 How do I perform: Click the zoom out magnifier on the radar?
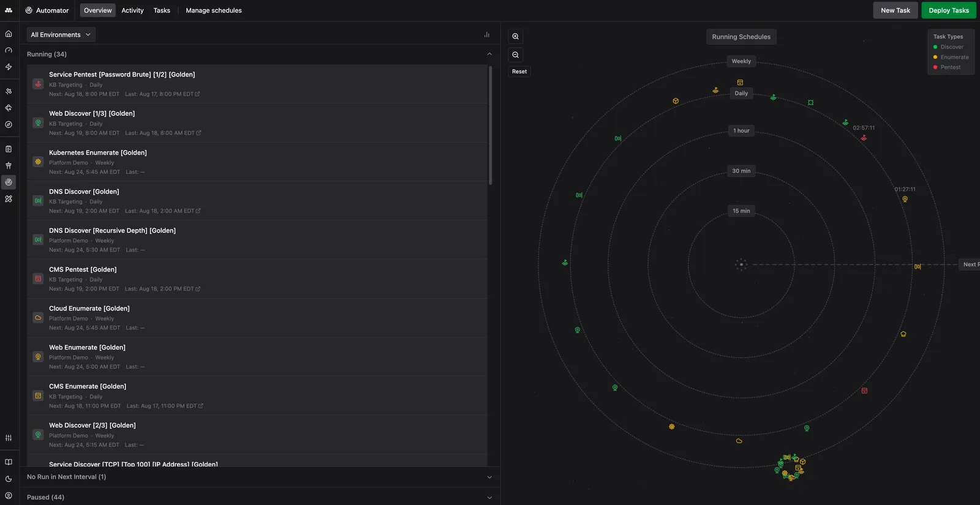pos(516,55)
